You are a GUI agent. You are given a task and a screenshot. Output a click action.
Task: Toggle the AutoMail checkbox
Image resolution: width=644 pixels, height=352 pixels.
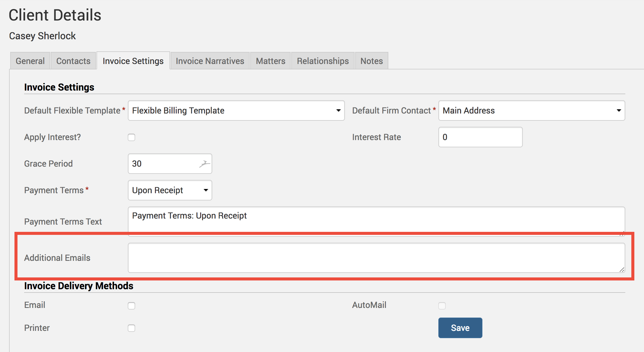tap(442, 306)
